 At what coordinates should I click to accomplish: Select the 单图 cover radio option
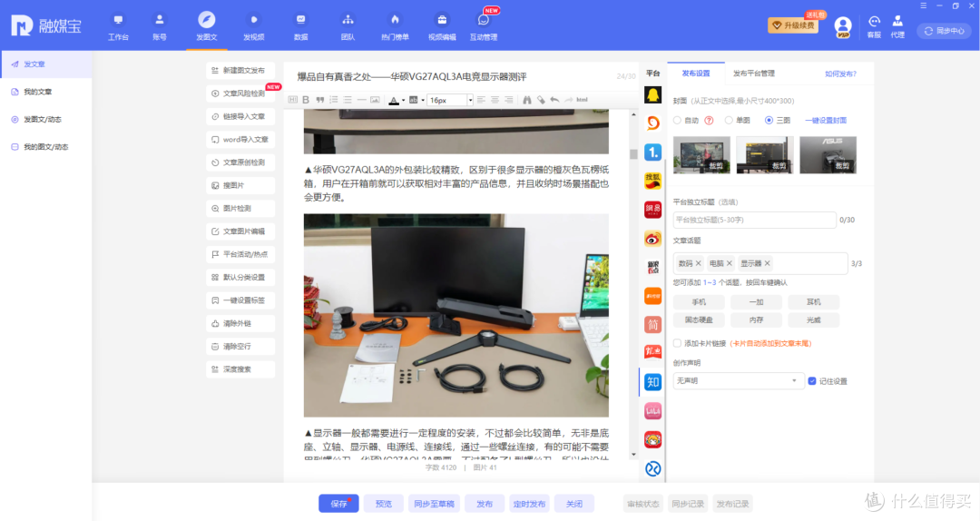pyautogui.click(x=729, y=120)
